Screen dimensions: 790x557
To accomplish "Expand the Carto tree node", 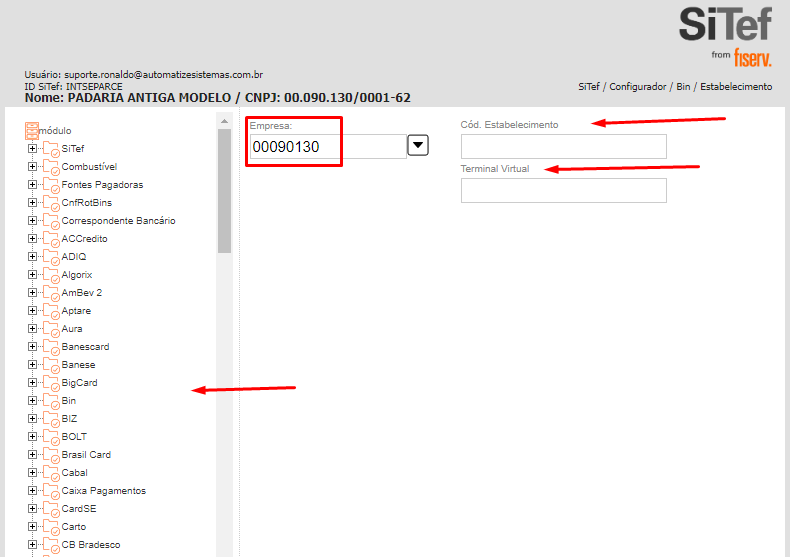I will tap(32, 527).
